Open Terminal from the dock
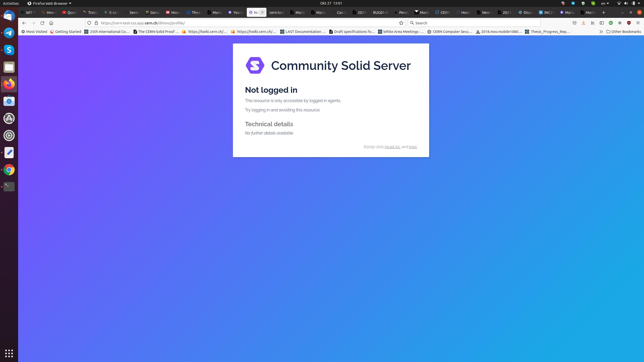 coord(9,187)
